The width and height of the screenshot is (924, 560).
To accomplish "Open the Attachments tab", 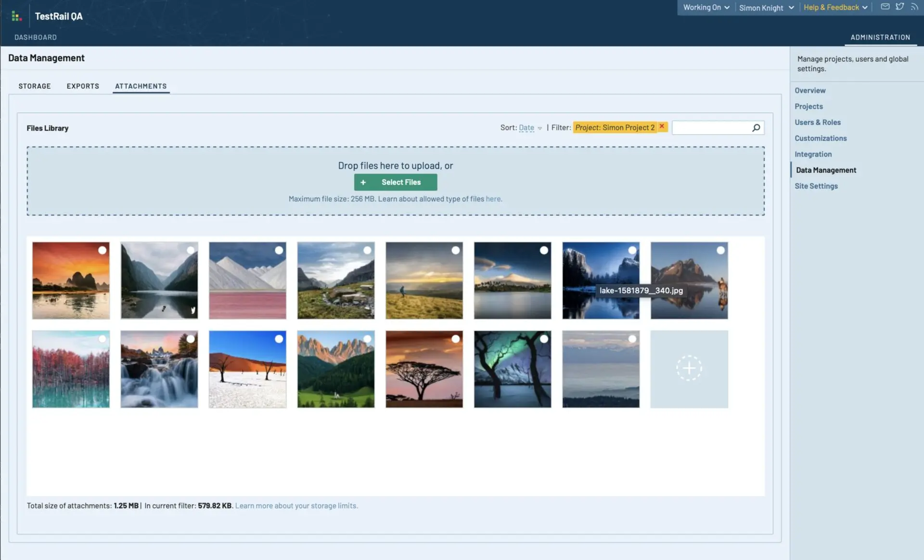I will [x=141, y=86].
